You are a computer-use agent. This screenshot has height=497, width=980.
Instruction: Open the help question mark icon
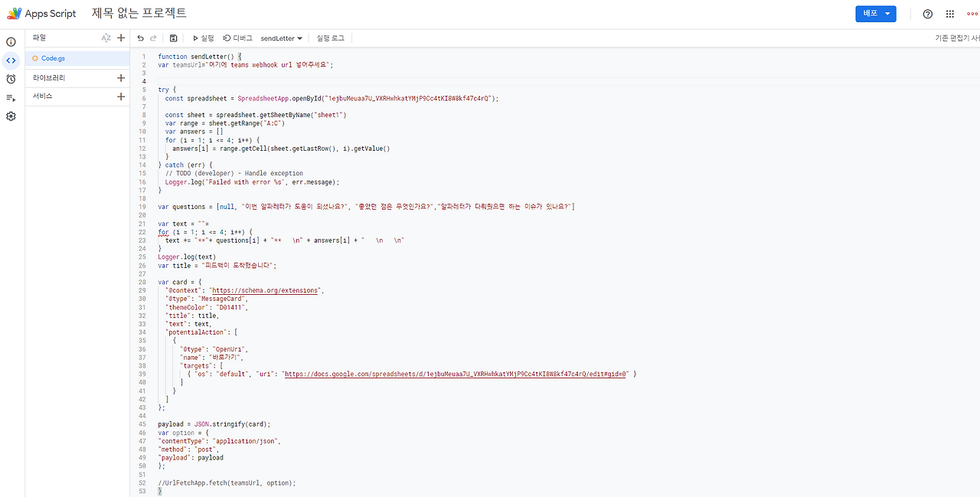click(928, 14)
